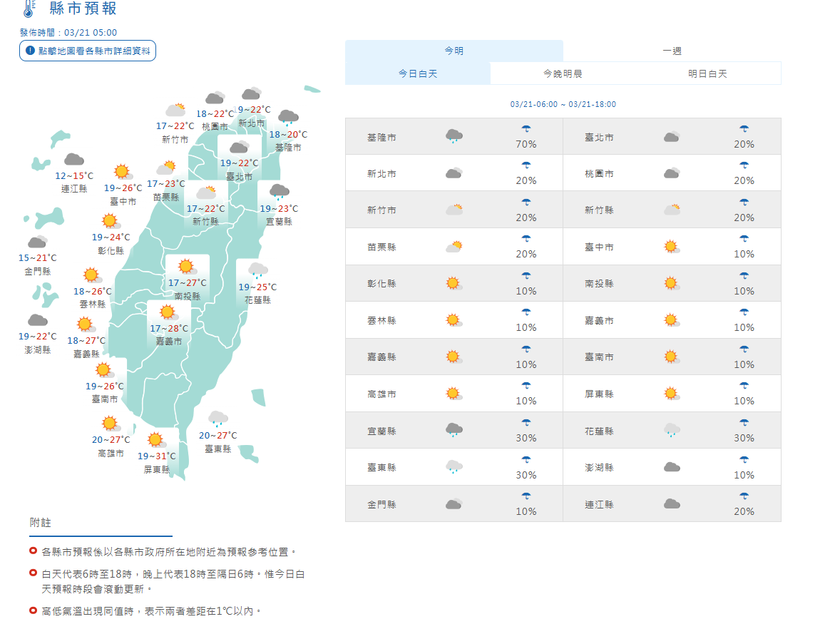
Task: Click the map details info button
Action: [88, 51]
